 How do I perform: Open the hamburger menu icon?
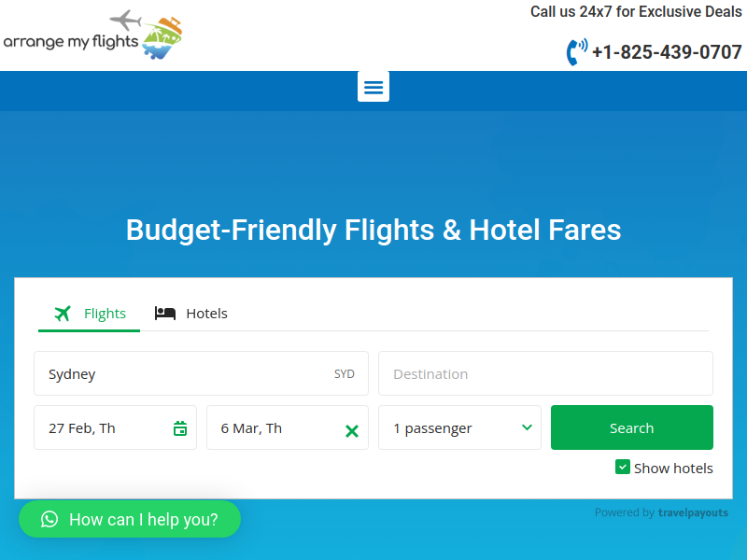tap(373, 87)
